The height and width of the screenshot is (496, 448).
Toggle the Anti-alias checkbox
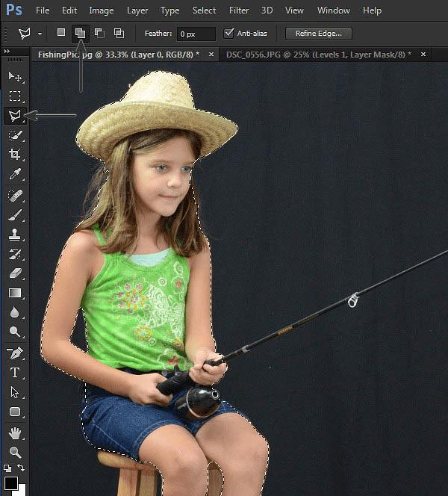point(228,33)
